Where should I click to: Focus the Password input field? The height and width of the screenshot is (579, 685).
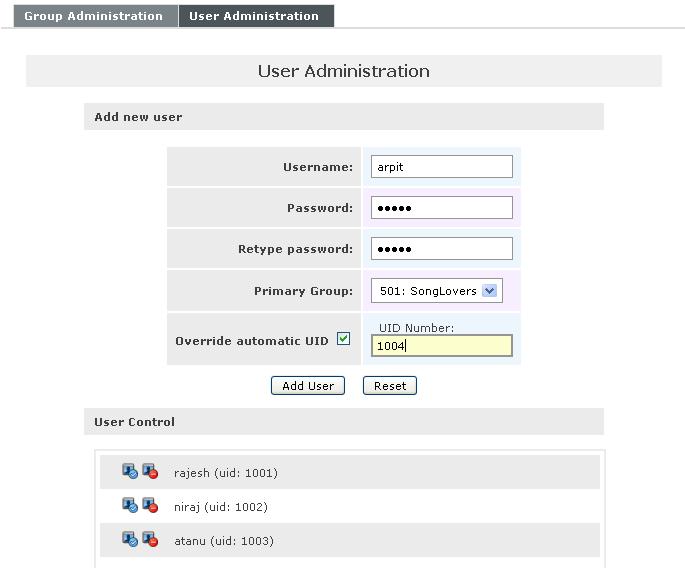point(441,208)
